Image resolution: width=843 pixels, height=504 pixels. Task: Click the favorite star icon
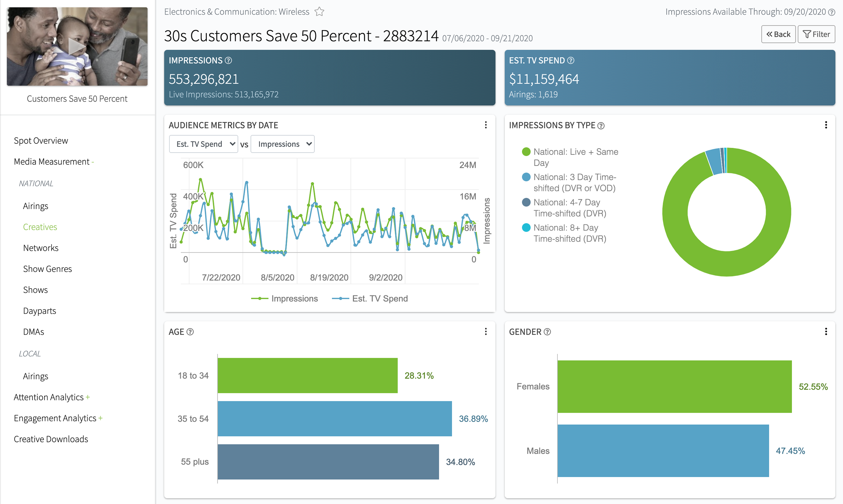(319, 12)
